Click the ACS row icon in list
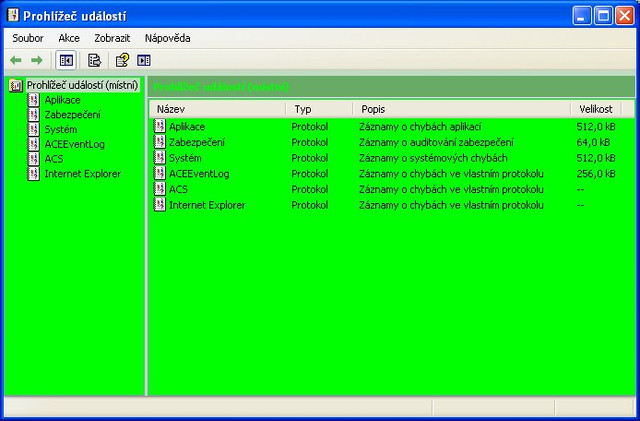The width and height of the screenshot is (640, 421). [x=160, y=189]
